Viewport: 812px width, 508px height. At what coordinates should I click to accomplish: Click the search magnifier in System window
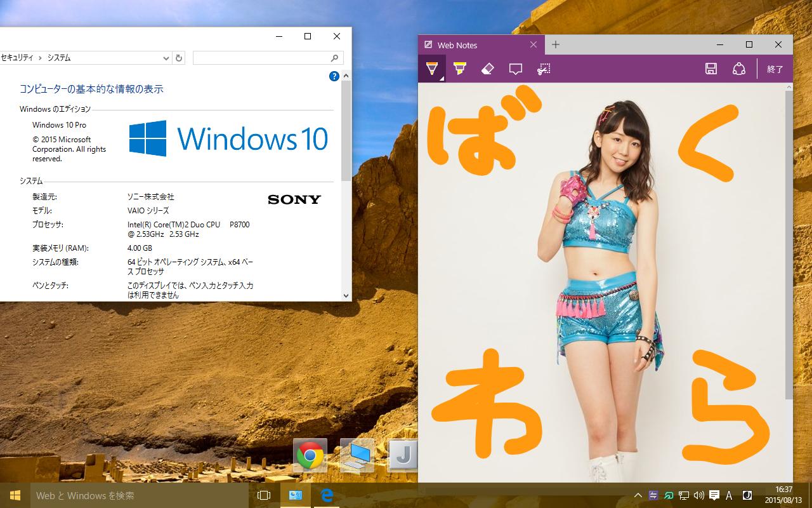(x=335, y=58)
